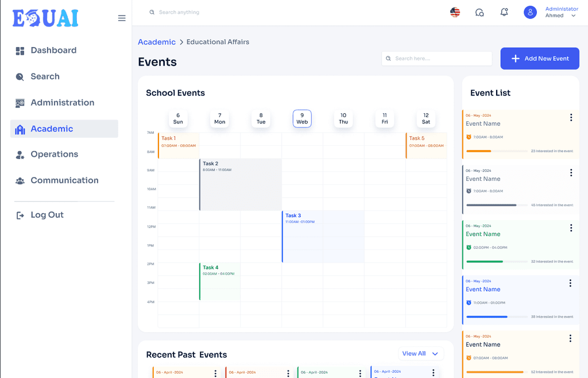Viewport: 588px width, 378px height.
Task: Select day 12 Sat in calendar
Action: (x=425, y=118)
